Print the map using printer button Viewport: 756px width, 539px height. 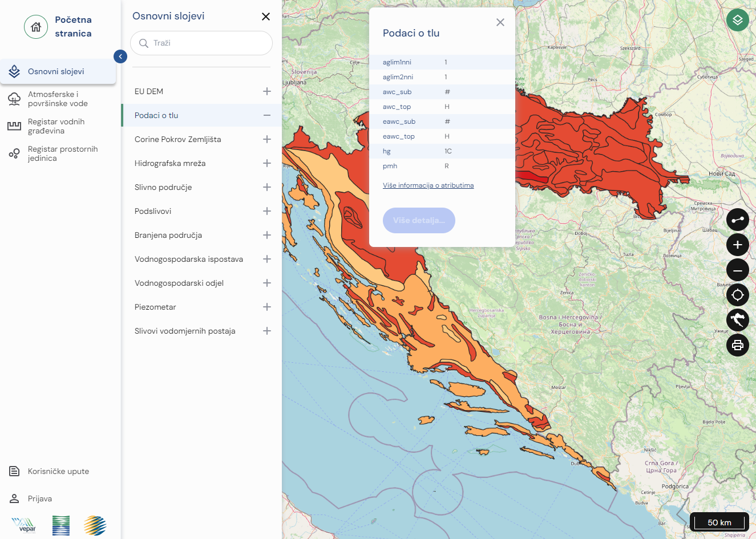(x=737, y=345)
